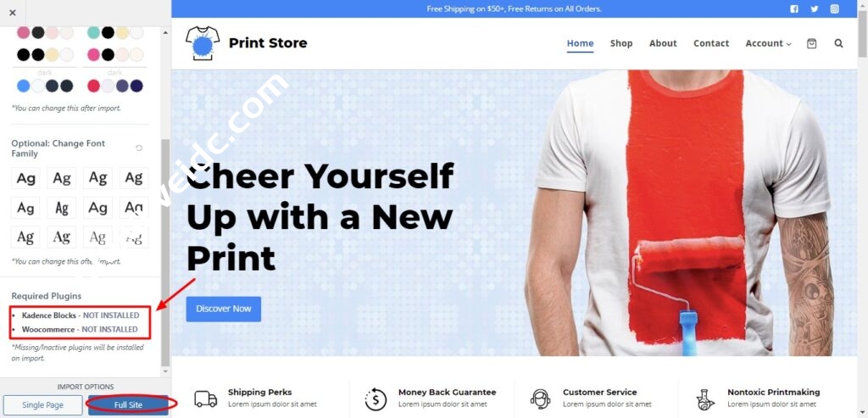
Task: Click the search magnifier icon
Action: point(838,43)
